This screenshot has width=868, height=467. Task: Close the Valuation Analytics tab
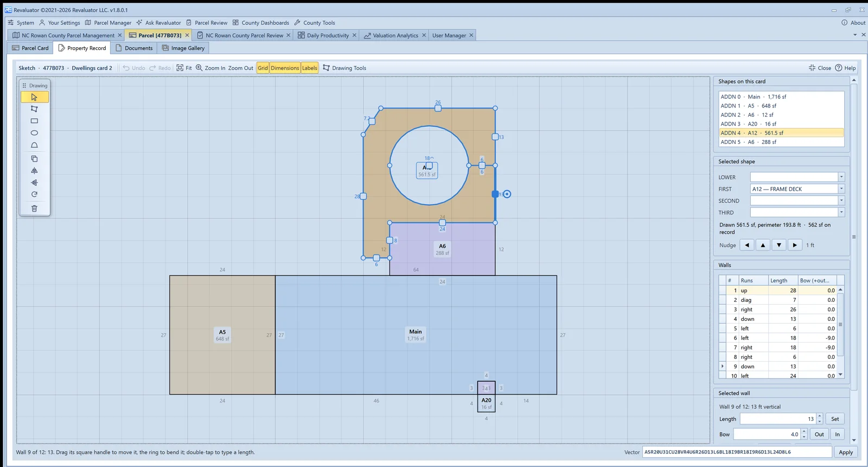[x=425, y=35]
